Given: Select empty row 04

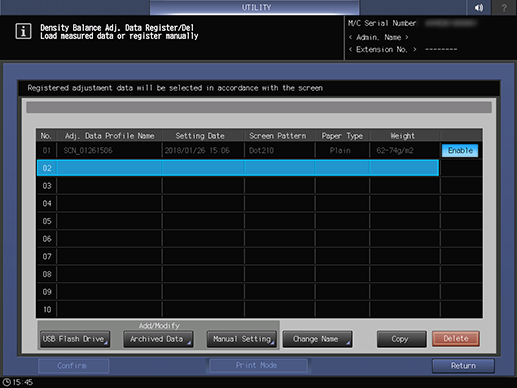Looking at the screenshot, I should [x=238, y=203].
